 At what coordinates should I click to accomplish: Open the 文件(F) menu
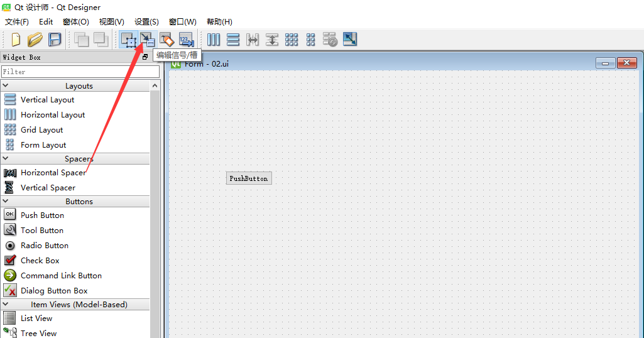tap(16, 22)
